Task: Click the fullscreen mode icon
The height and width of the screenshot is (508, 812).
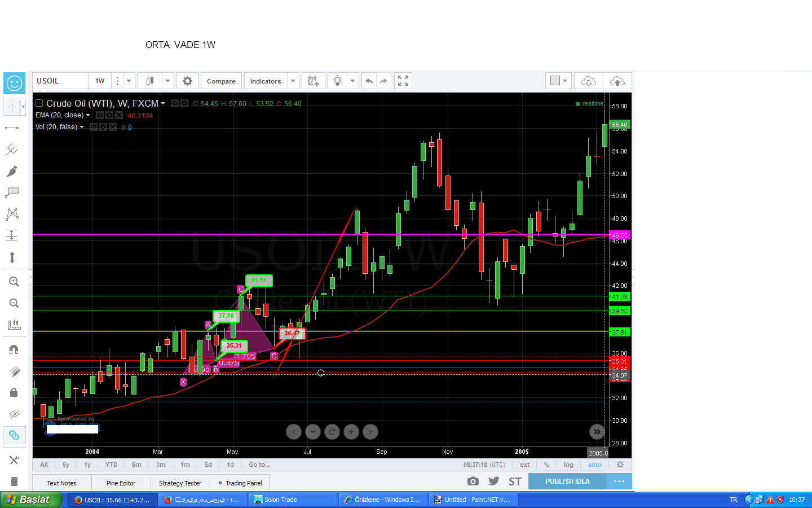Action: (403, 81)
